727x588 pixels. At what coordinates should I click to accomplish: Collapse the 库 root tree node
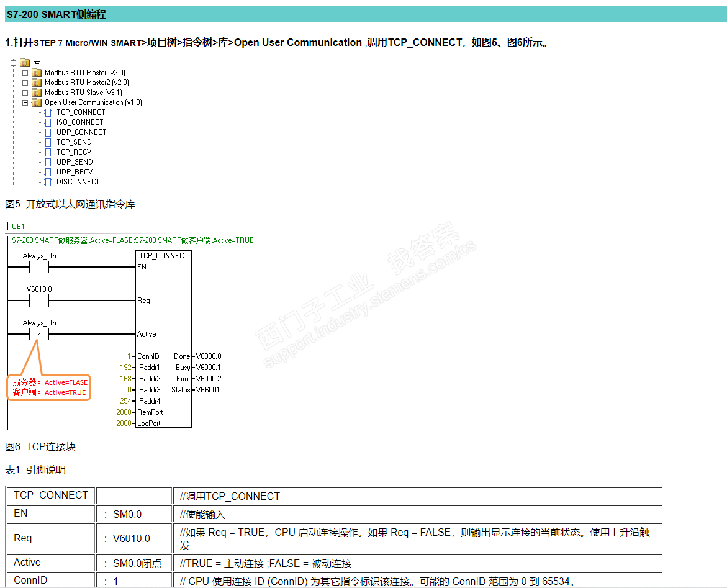14,63
